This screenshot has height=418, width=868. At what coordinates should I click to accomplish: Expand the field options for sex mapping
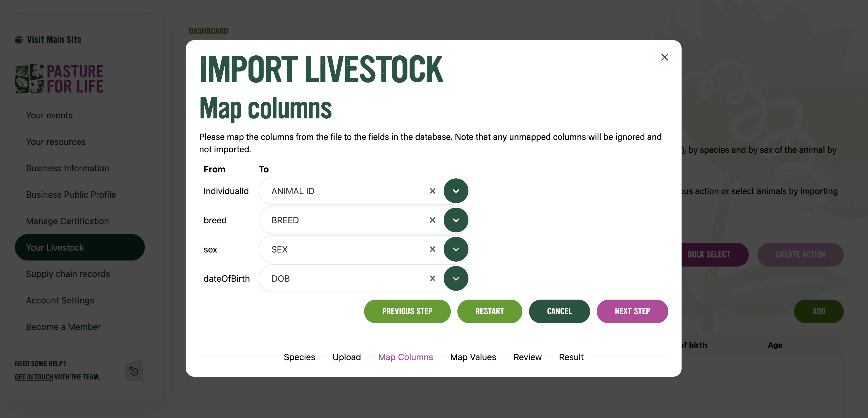point(456,249)
